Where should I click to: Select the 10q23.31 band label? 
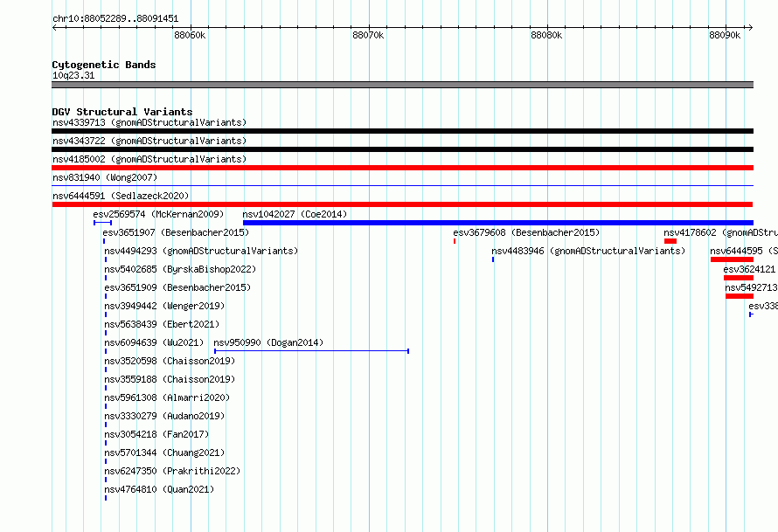pos(73,75)
